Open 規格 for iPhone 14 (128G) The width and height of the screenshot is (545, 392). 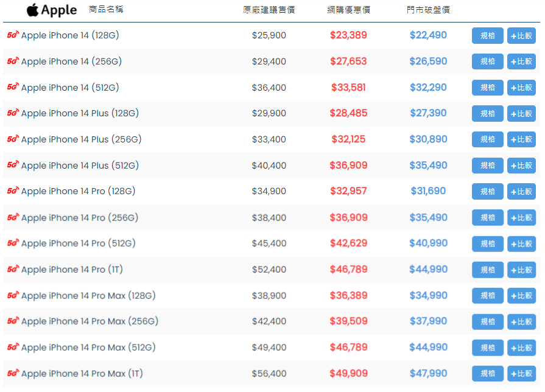coord(487,35)
